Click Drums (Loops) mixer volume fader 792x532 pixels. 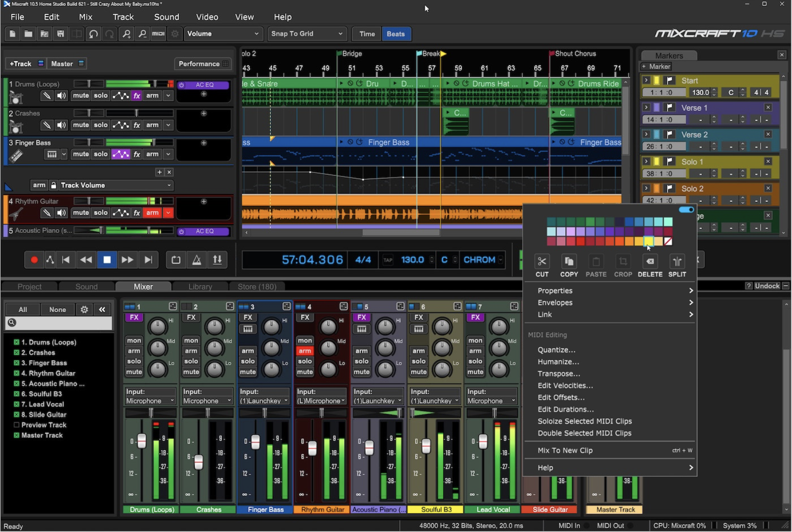click(142, 441)
